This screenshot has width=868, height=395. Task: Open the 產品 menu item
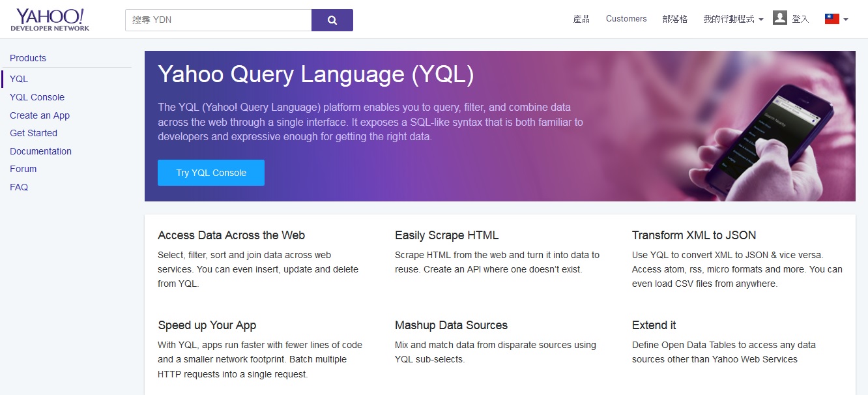point(581,19)
